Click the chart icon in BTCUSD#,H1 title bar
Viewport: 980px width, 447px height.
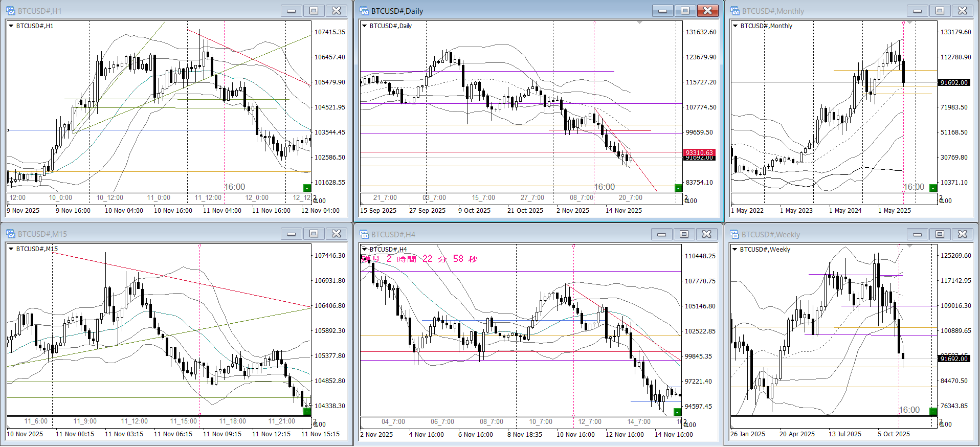tap(11, 11)
